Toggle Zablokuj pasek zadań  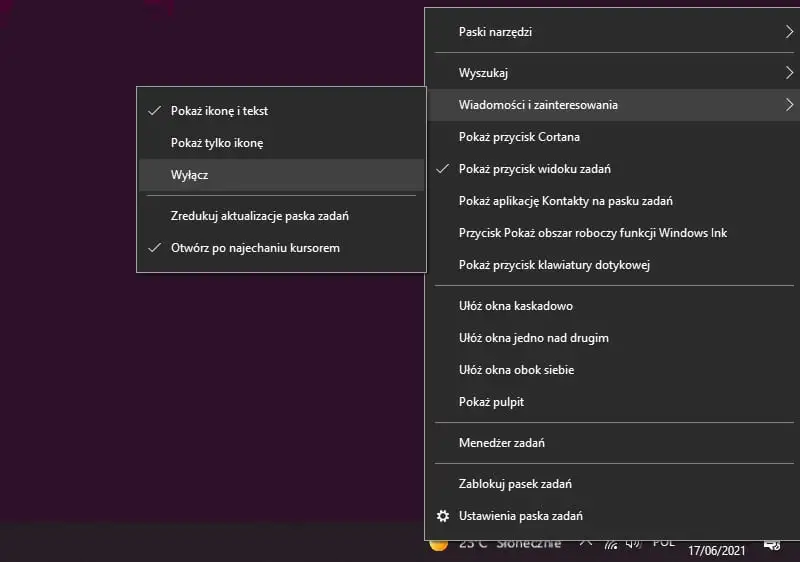pyautogui.click(x=612, y=484)
